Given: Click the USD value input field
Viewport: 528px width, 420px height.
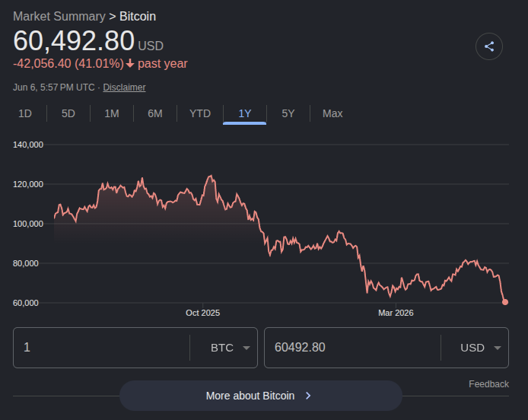Looking at the screenshot, I should (x=352, y=348).
